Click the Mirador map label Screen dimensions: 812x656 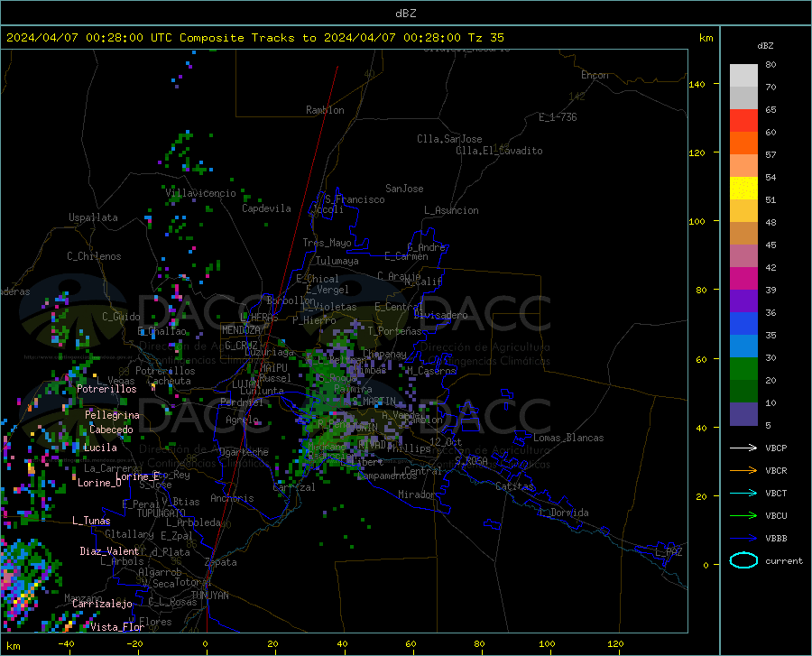tap(417, 494)
